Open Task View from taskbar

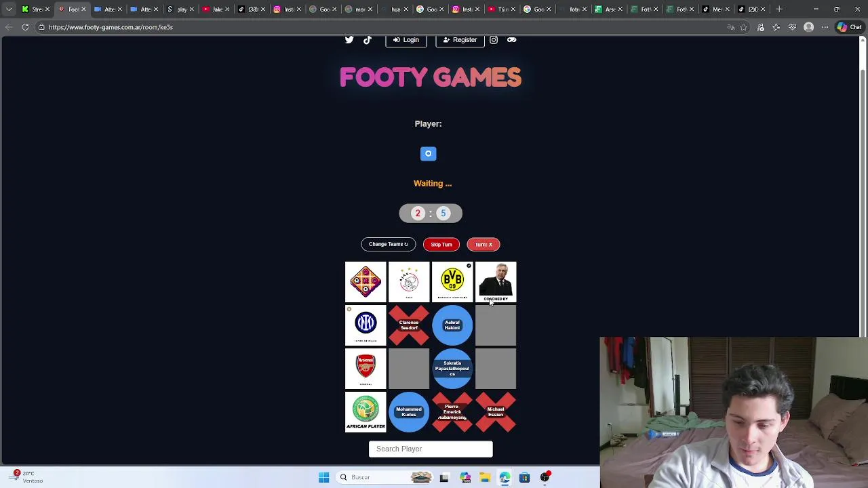point(444,477)
